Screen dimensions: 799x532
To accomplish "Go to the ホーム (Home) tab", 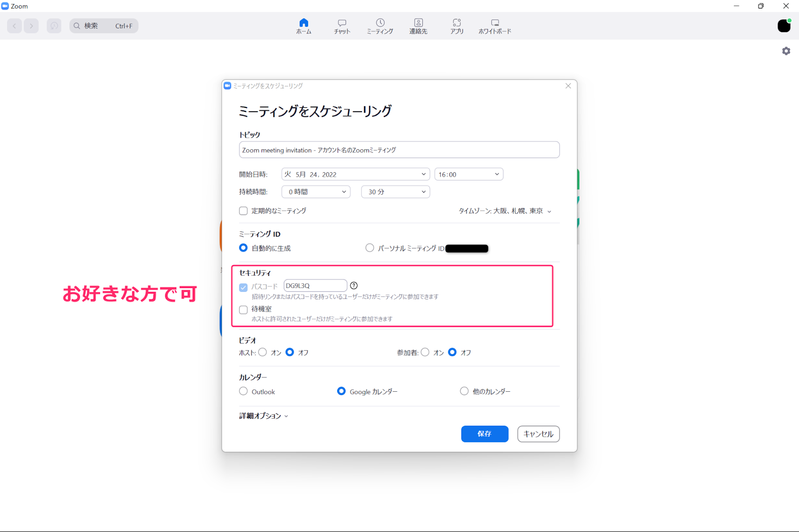I will click(x=304, y=26).
